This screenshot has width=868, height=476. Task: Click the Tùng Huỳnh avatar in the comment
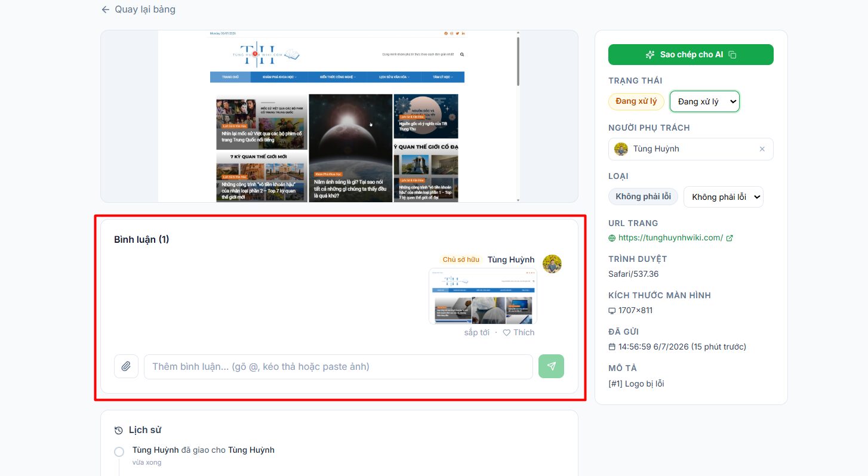coord(552,263)
